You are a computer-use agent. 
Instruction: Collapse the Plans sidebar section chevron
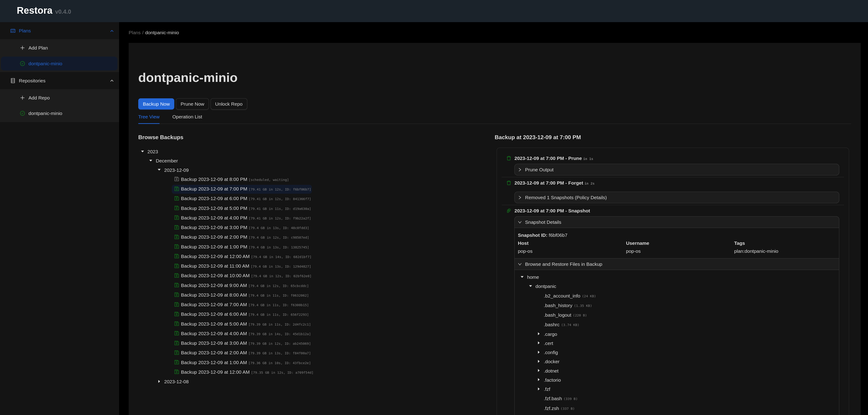(x=112, y=31)
